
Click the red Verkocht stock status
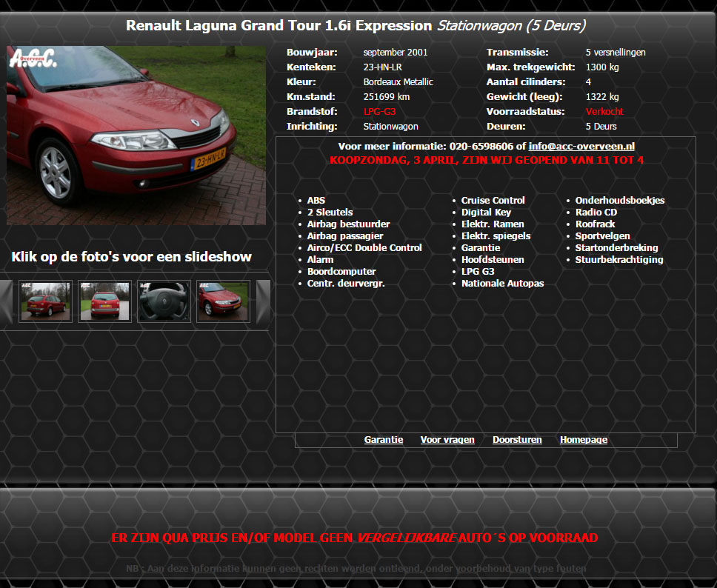tap(604, 112)
